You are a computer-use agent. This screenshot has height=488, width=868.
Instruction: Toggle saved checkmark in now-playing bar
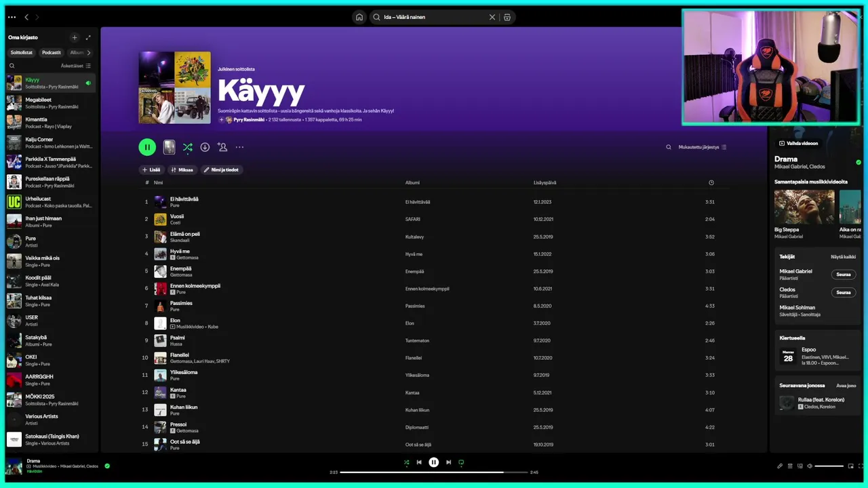(x=107, y=466)
